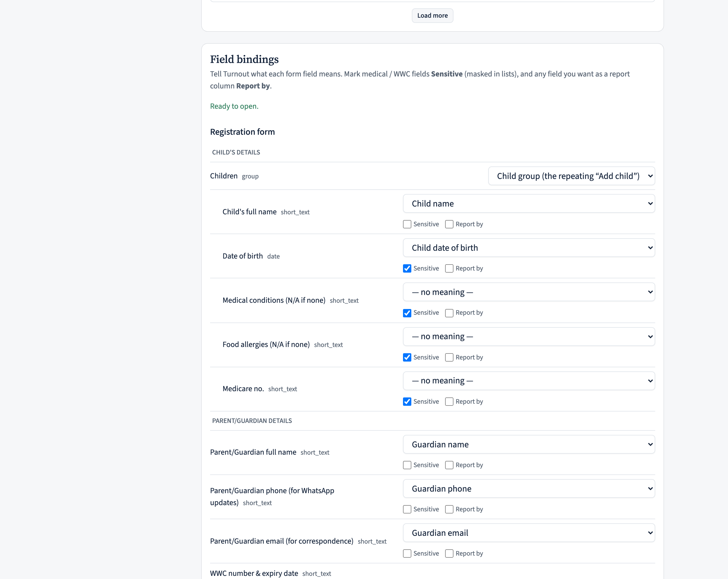728x579 pixels.
Task: Open the Medical conditions meaning dropdown
Action: tap(529, 292)
